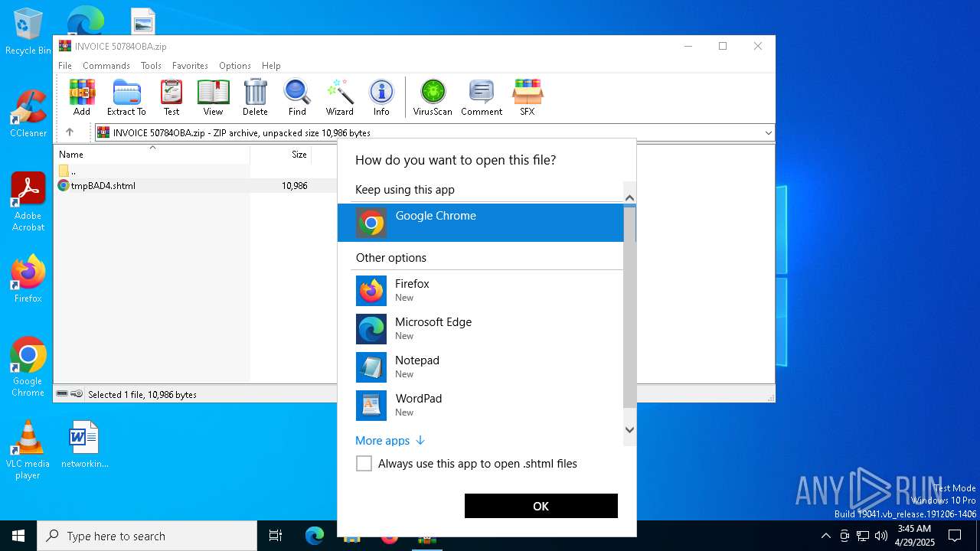
Task: Click the app list scroll down arrow
Action: 629,429
